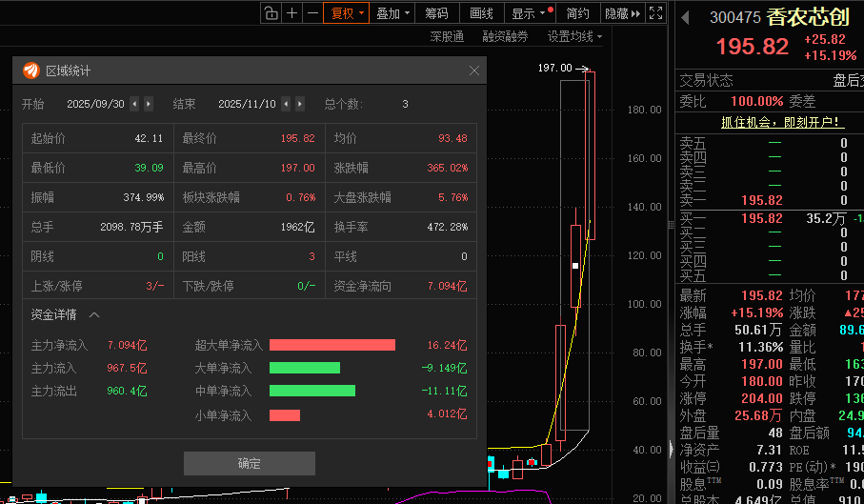Toggle full screen chart icon
Screen dimensions: 864x504
pos(655,13)
